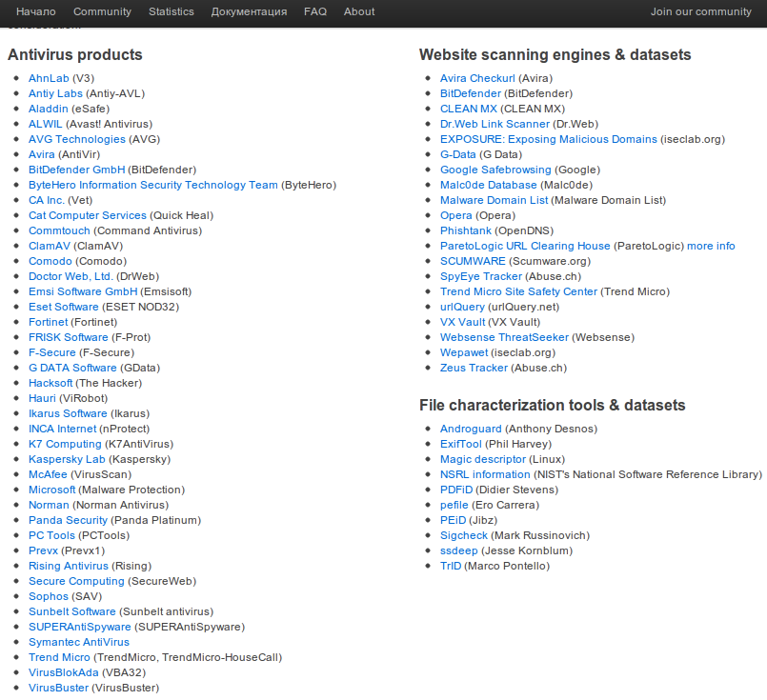The height and width of the screenshot is (700, 767).
Task: Open the FAQ page
Action: [x=314, y=11]
